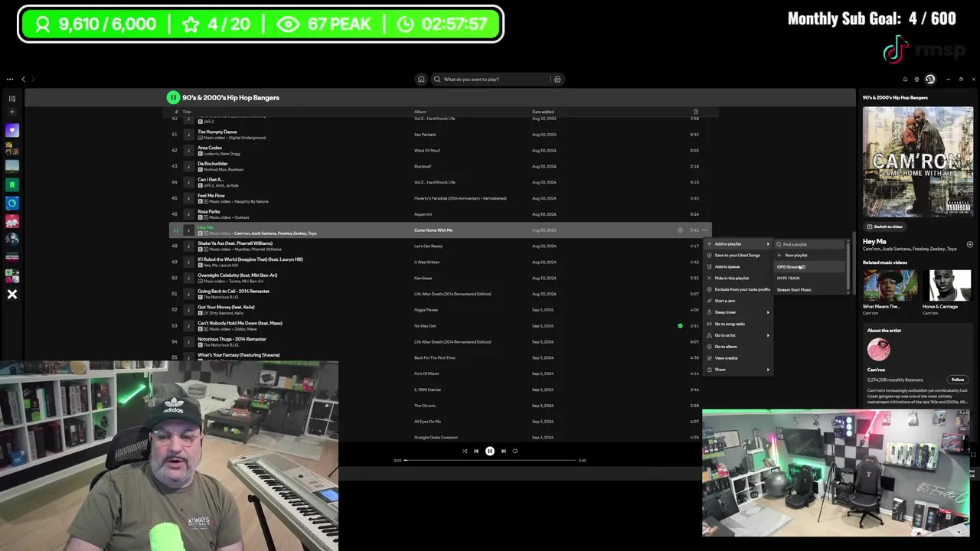Viewport: 980px width, 551px height.
Task: Go to Spotify Home icon
Action: point(421,79)
